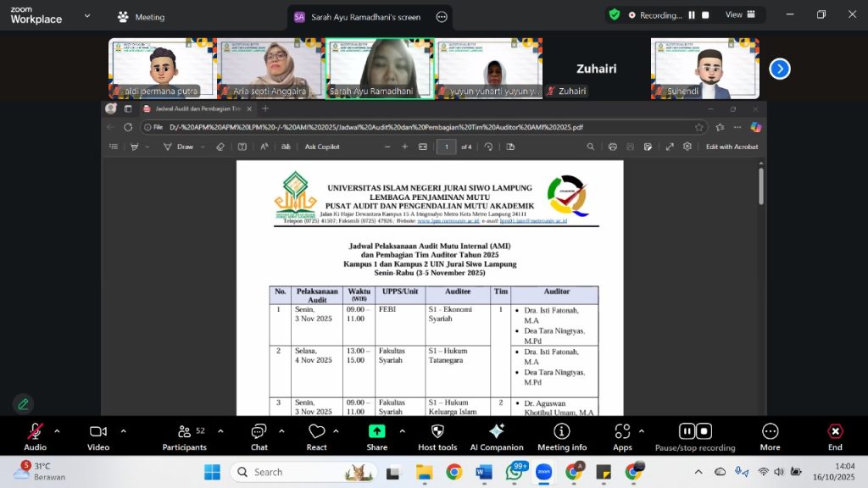Click the green Share screen button
Screen dimensions: 868x488
[x=376, y=432]
